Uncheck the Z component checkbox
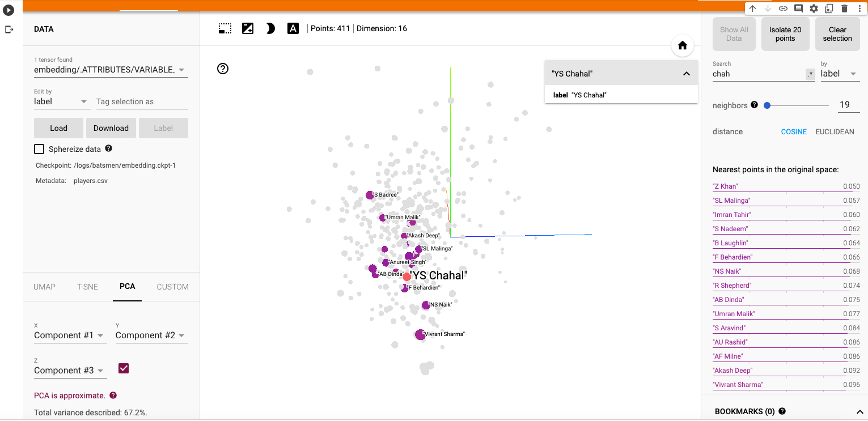868x421 pixels. tap(124, 369)
